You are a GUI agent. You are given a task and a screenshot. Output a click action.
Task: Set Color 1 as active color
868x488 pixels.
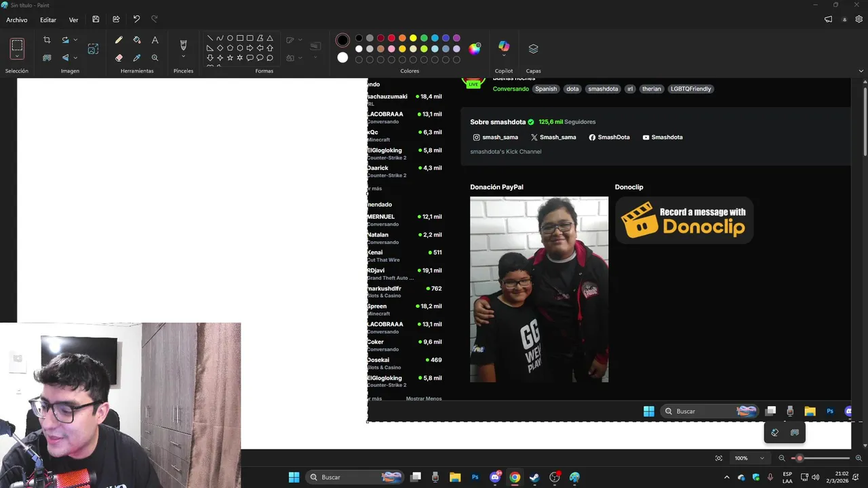tap(342, 41)
